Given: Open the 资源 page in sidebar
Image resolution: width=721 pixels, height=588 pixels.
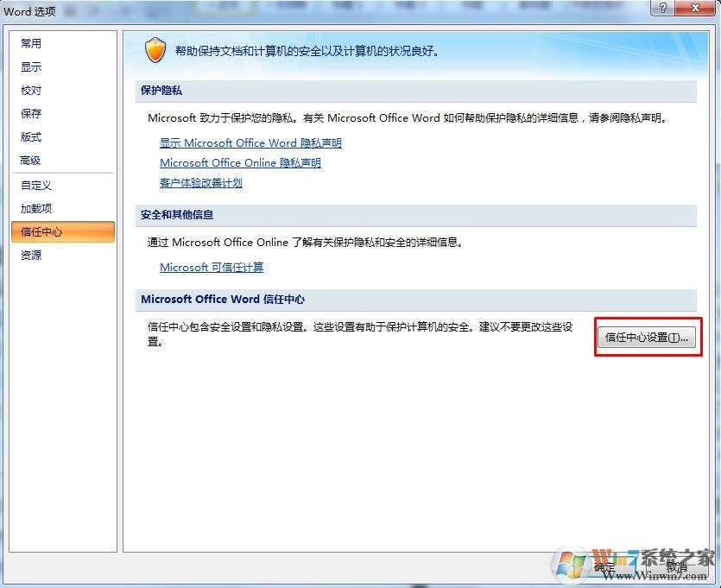Looking at the screenshot, I should pyautogui.click(x=63, y=256).
